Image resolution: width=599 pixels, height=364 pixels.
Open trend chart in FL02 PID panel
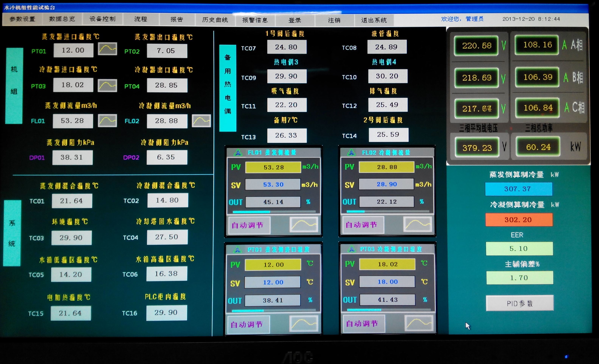click(418, 224)
